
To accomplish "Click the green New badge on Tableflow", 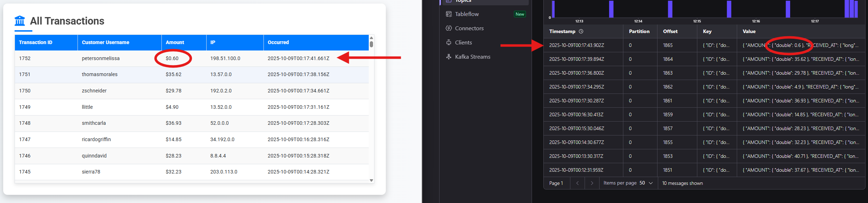I will pyautogui.click(x=520, y=14).
